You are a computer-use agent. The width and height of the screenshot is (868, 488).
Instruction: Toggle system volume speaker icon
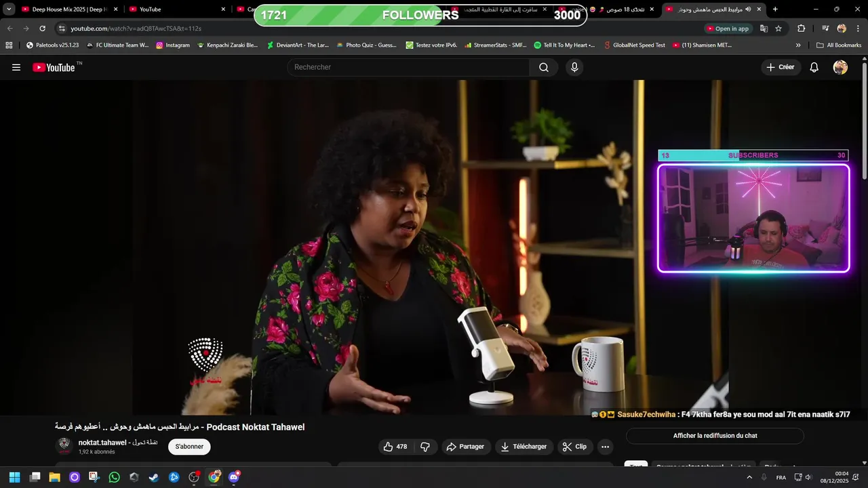tap(808, 477)
